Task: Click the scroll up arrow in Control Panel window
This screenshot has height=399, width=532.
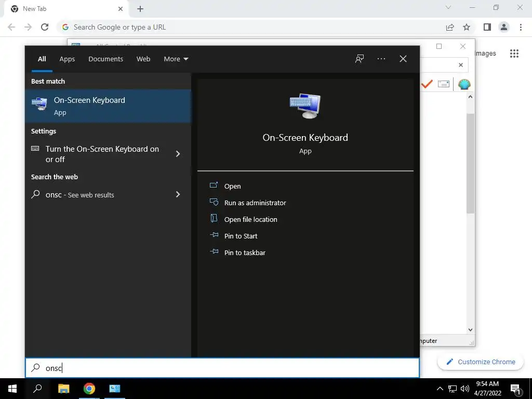Action: click(x=470, y=97)
